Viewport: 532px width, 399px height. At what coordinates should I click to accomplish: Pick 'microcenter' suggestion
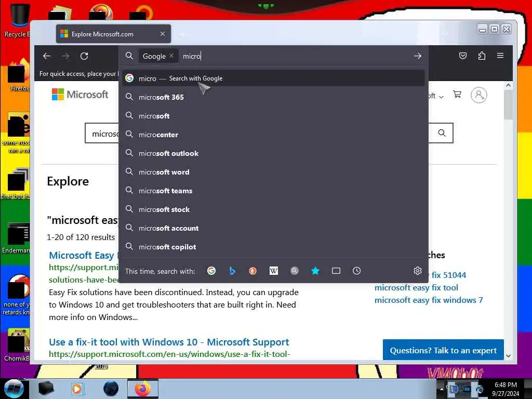(x=273, y=135)
